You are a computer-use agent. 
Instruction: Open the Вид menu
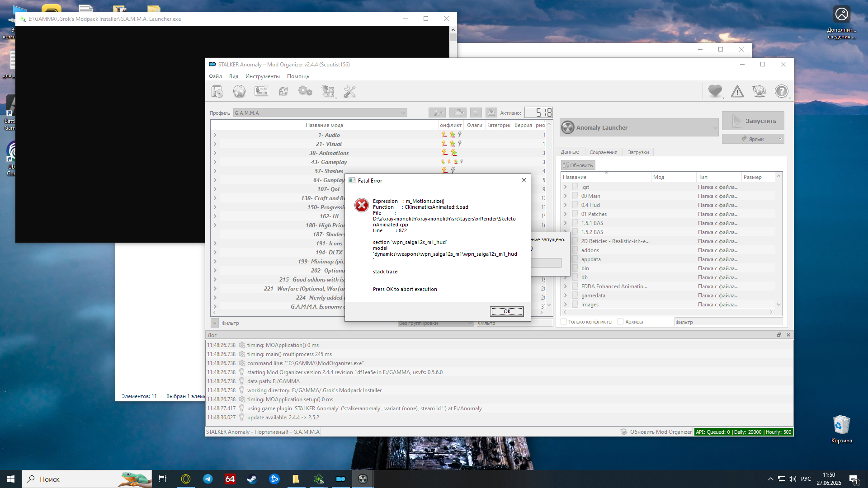pyautogui.click(x=233, y=76)
